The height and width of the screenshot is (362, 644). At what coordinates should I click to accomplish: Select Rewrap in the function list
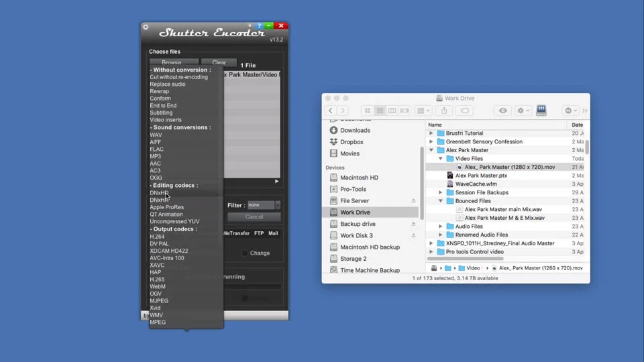[x=160, y=91]
